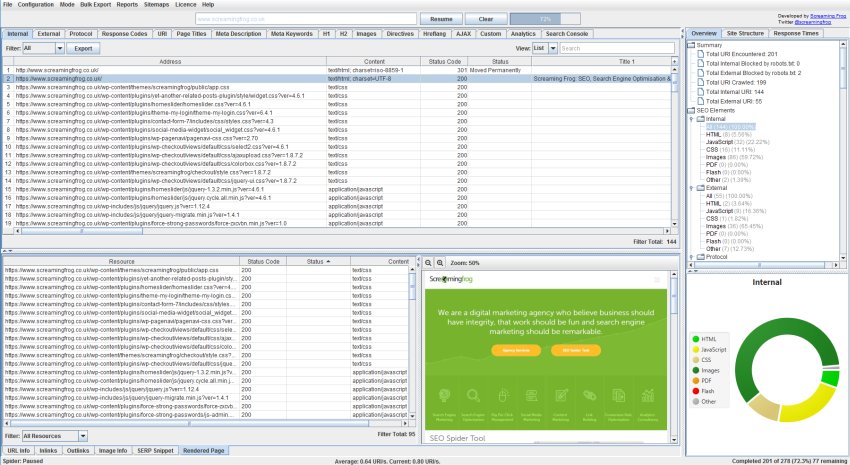850x465 pixels.
Task: Click the crawl progress bar at 72%
Action: pos(545,18)
